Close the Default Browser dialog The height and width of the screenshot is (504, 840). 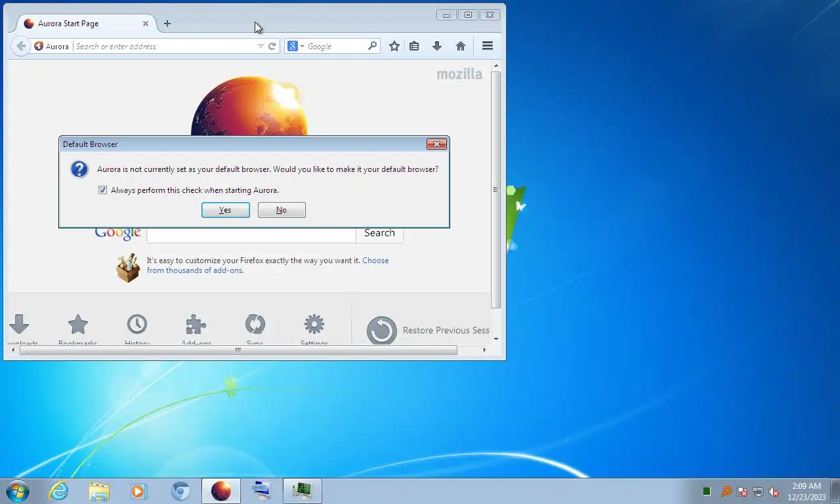[x=436, y=144]
